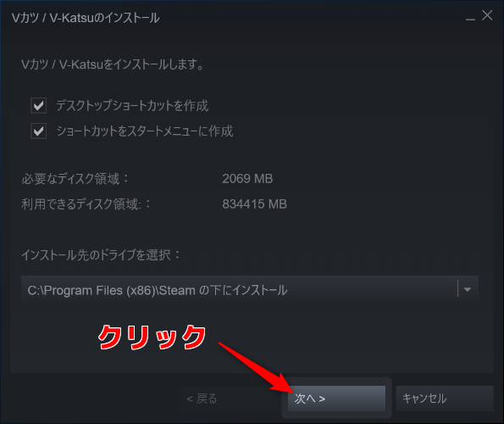Toggle the ショートカットをスタートメニューに作成 checkbox
The image size is (504, 424).
point(39,131)
